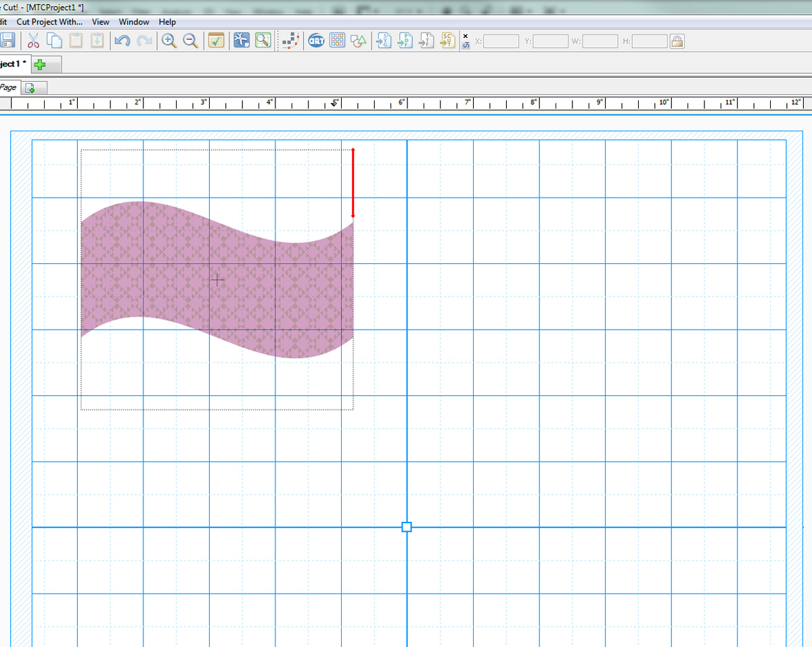Import an SVG file

pyautogui.click(x=384, y=41)
